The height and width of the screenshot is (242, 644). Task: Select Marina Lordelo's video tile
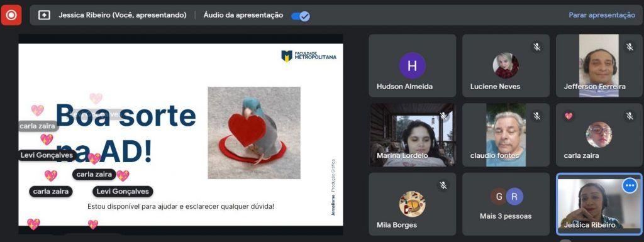(412, 135)
